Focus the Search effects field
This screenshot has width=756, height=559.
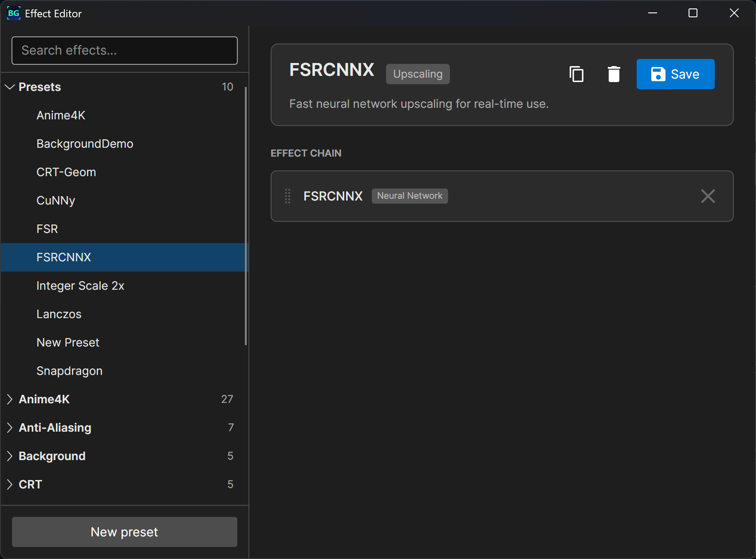tap(125, 51)
